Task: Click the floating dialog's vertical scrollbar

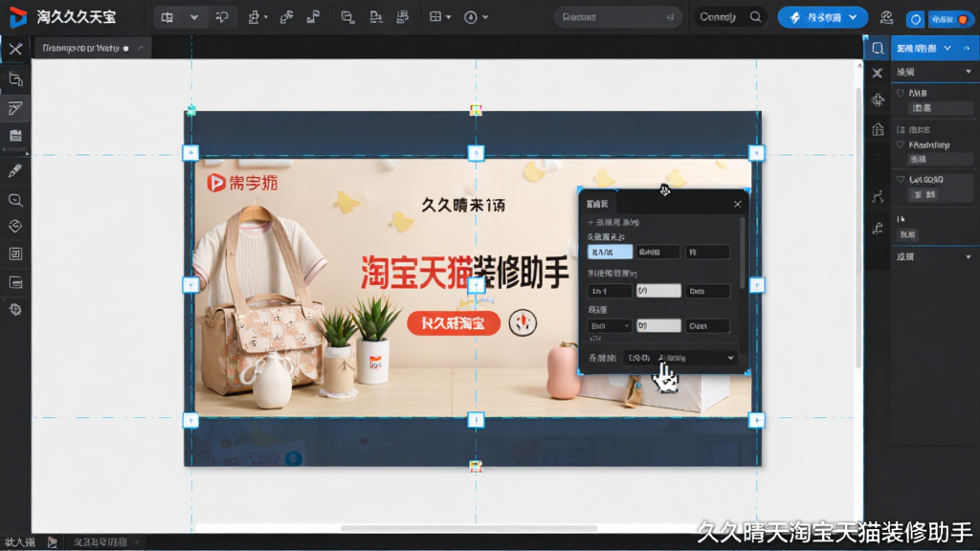Action: [742, 253]
